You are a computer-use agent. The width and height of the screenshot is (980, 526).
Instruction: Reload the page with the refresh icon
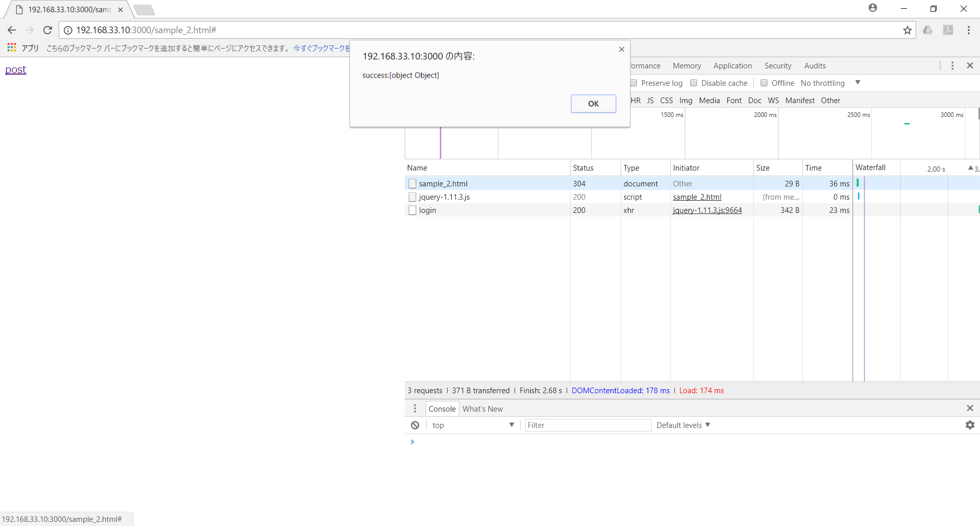tap(47, 30)
